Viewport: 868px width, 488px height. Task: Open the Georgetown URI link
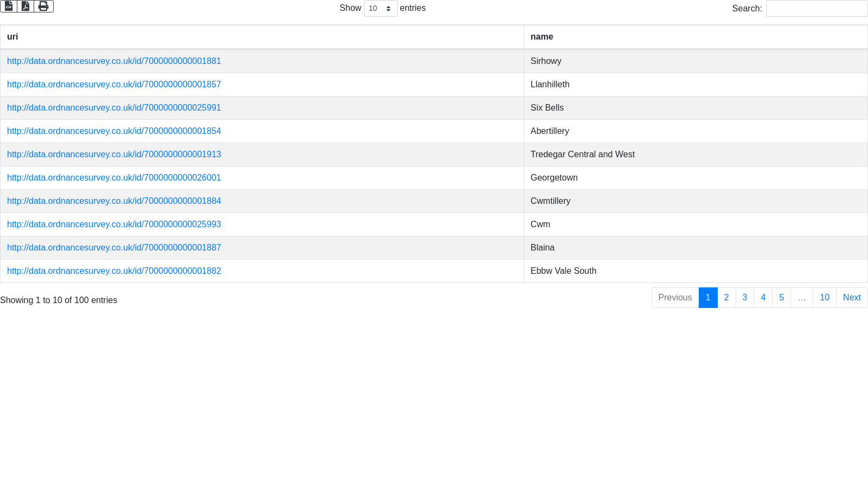coord(114,178)
